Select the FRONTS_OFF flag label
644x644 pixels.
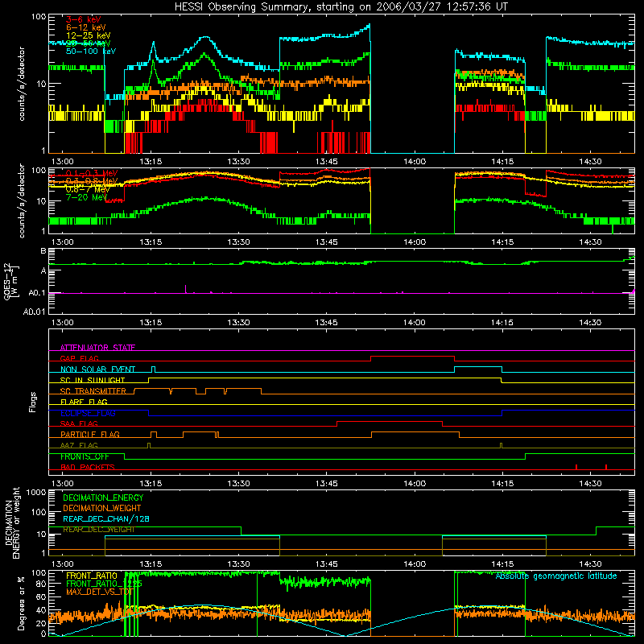pos(85,456)
